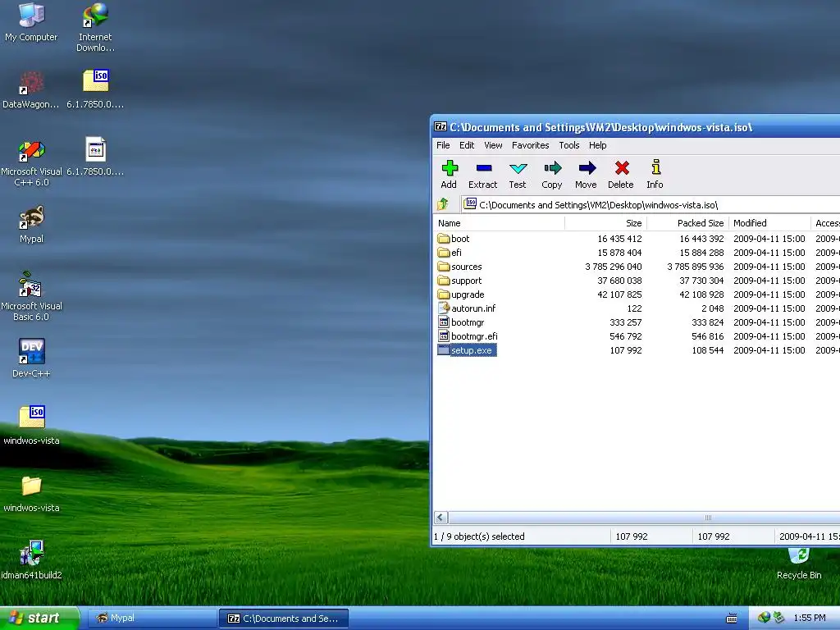Click the keyboard icon in taskbar
The image size is (840, 630).
731,619
